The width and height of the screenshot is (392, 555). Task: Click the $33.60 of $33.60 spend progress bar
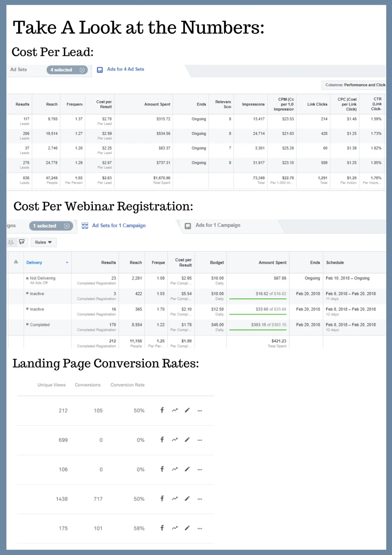(x=258, y=315)
